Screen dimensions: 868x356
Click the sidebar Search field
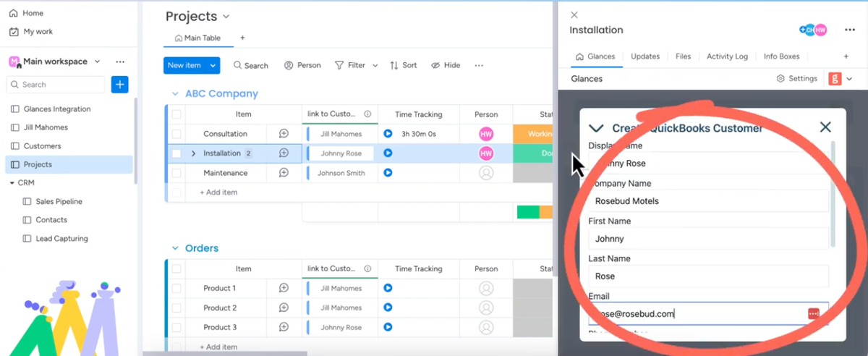tap(56, 85)
